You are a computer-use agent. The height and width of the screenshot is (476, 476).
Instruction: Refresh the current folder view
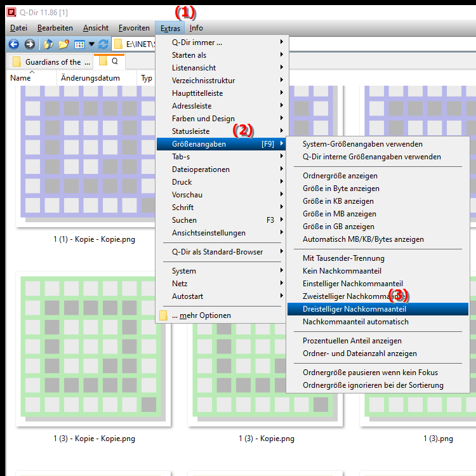(103, 44)
